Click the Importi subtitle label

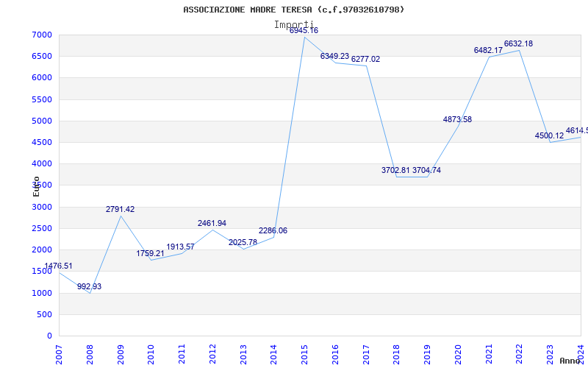293,25
